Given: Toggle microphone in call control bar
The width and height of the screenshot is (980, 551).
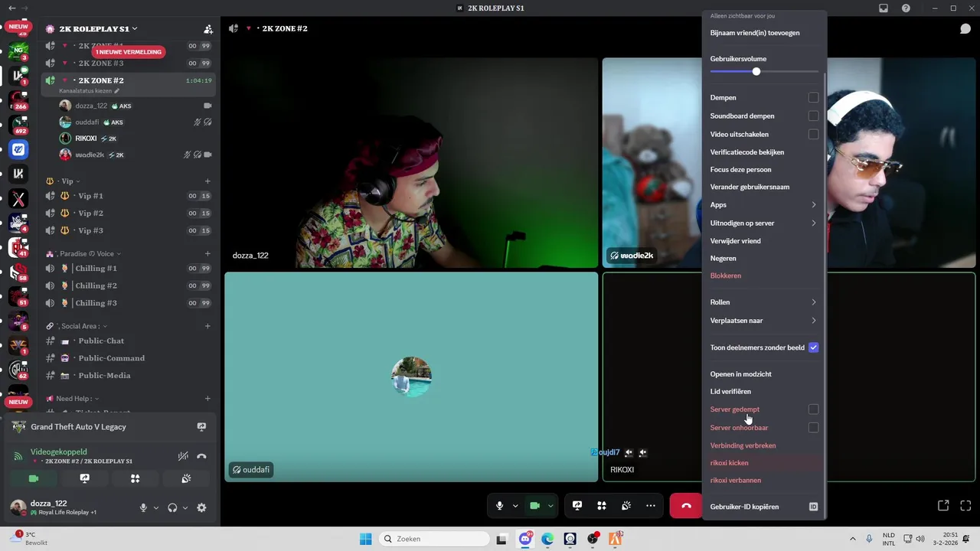Looking at the screenshot, I should [x=499, y=506].
